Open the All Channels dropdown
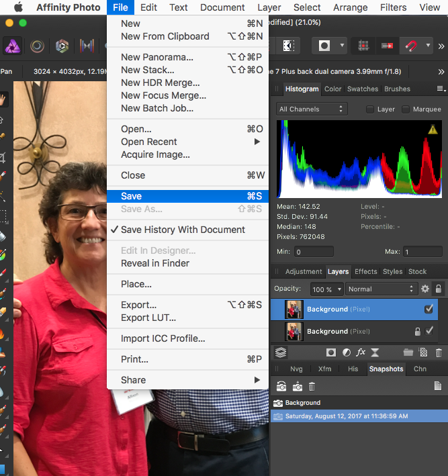Viewport: 448px width, 476px height. point(312,109)
